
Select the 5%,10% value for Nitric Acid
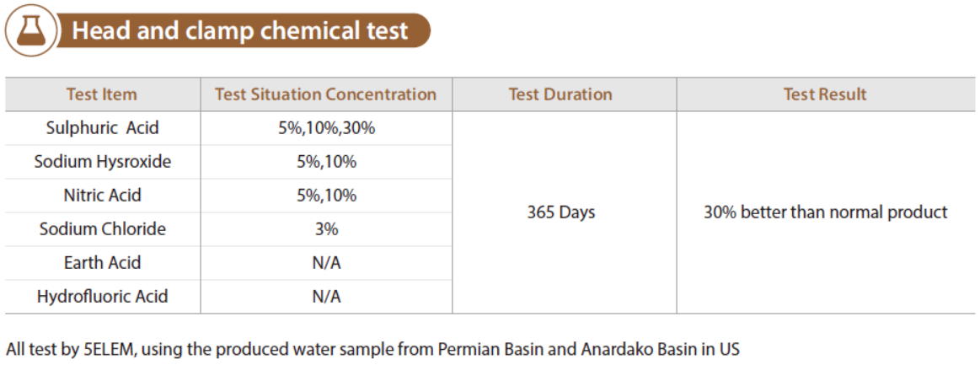(326, 196)
